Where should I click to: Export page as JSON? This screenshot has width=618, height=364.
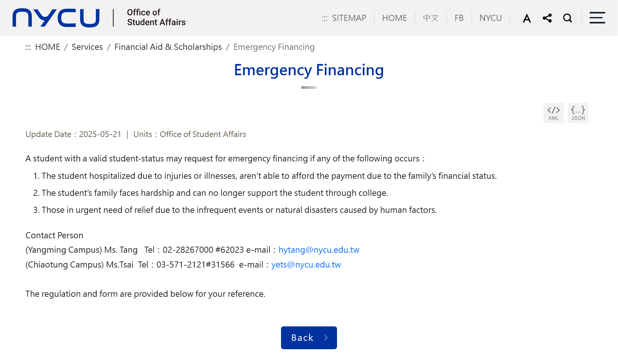click(x=578, y=113)
